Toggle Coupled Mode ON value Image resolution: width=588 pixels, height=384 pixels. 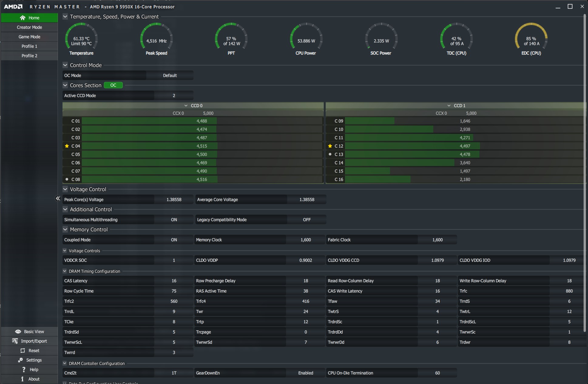coord(174,240)
